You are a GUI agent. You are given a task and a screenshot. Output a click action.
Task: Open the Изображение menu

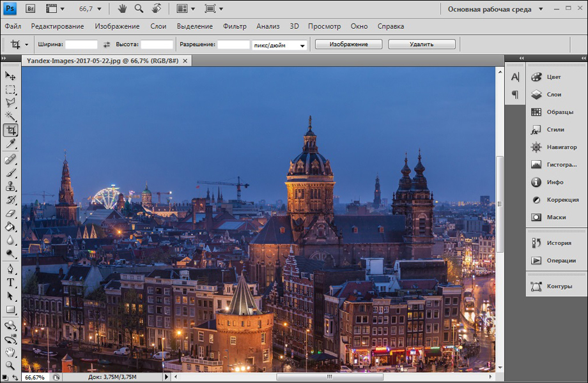pos(117,26)
